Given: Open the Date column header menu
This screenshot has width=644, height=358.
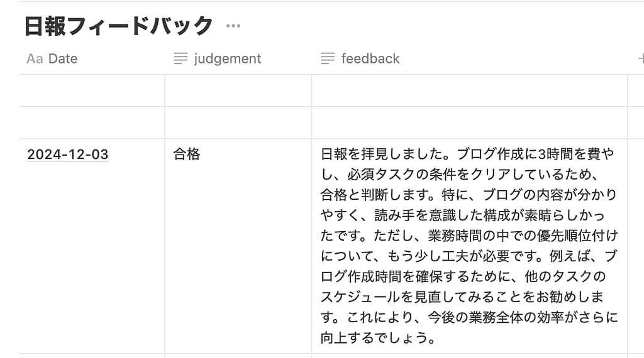Looking at the screenshot, I should 63,59.
